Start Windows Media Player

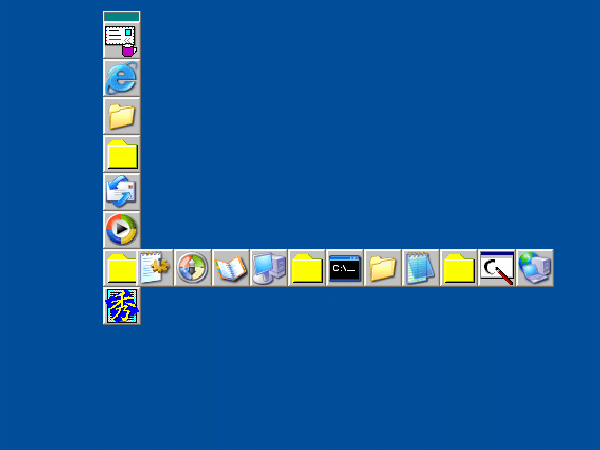[x=122, y=230]
